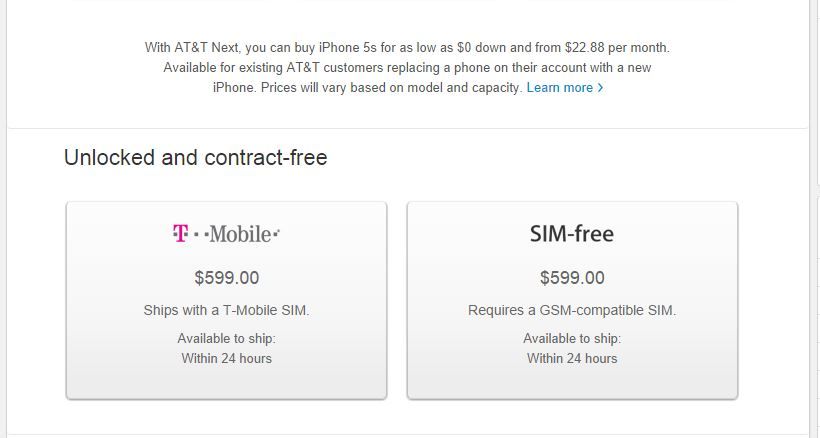Viewport: 820px width, 438px height.
Task: Click 'Ships with a T-Mobile SIM' text
Action: [x=226, y=310]
